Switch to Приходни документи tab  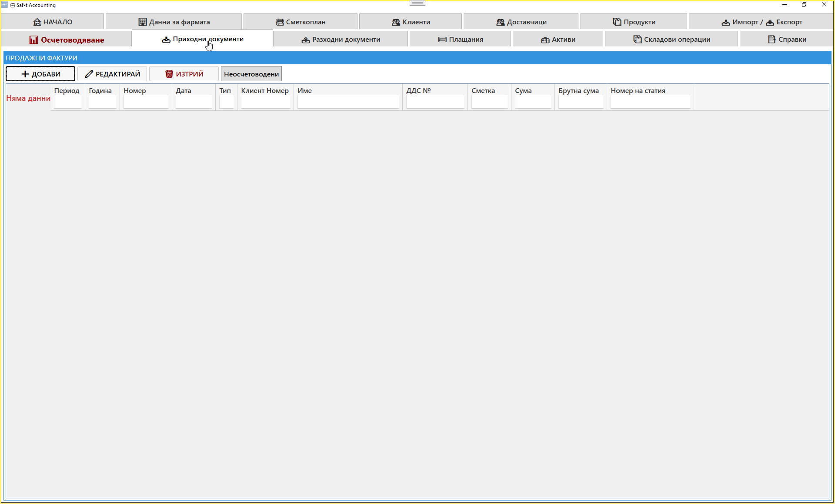tap(203, 39)
